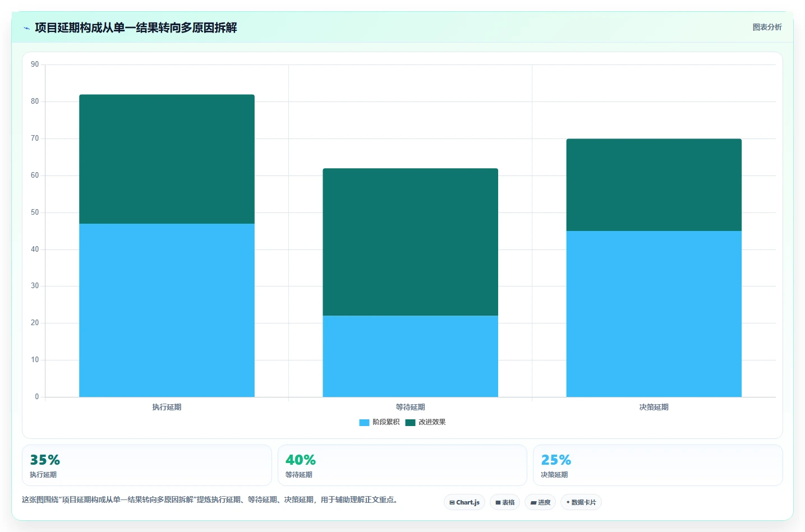This screenshot has height=532, width=805.
Task: Click the caption text starting with 这张图围绕
Action: [x=210, y=499]
